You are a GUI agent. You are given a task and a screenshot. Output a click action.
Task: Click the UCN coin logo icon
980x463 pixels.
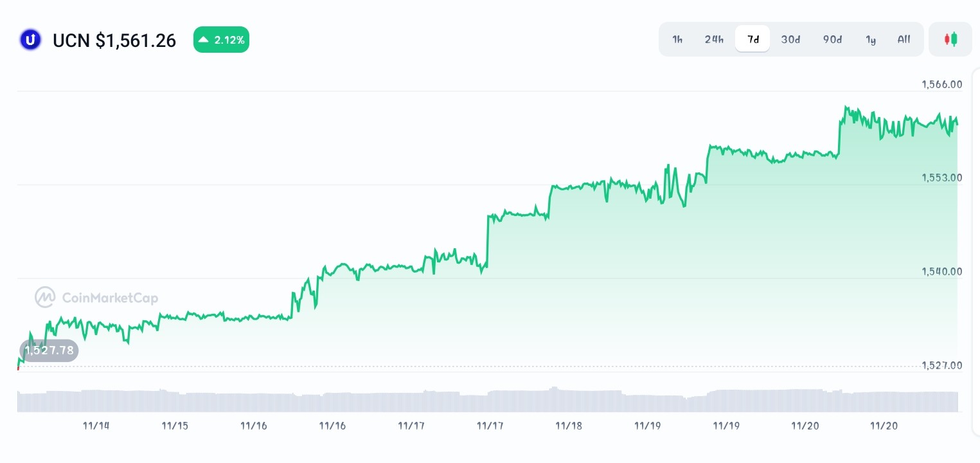coord(30,40)
